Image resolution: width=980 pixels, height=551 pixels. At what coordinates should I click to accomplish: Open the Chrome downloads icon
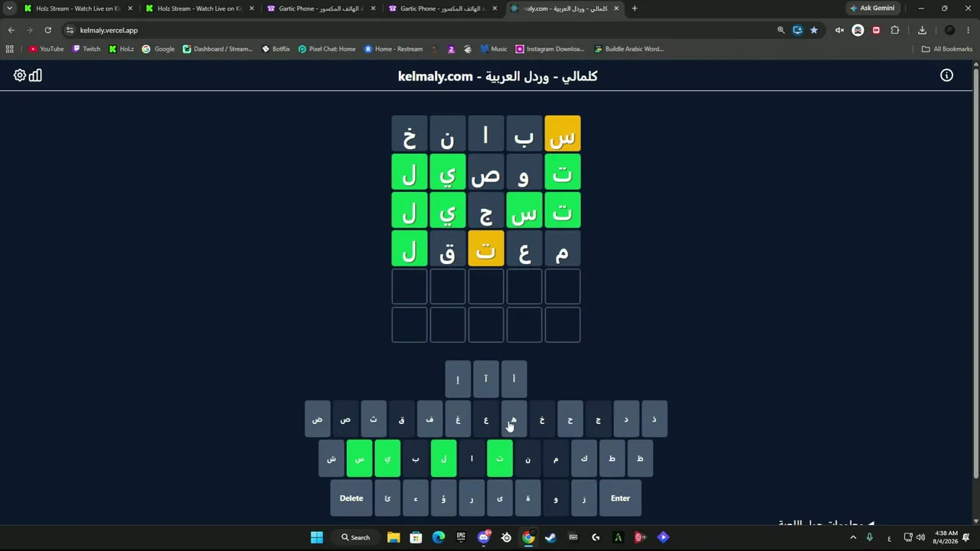(922, 30)
